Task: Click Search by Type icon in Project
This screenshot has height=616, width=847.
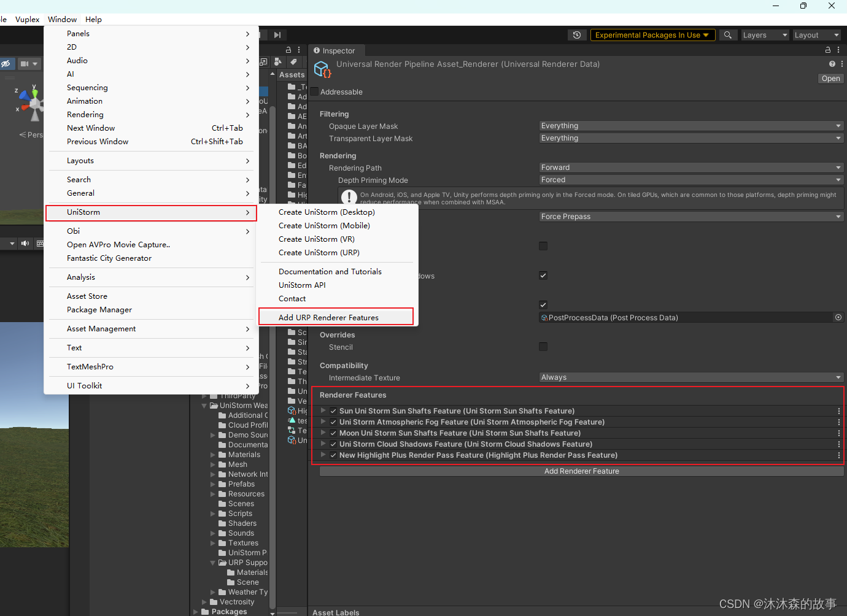Action: (278, 61)
